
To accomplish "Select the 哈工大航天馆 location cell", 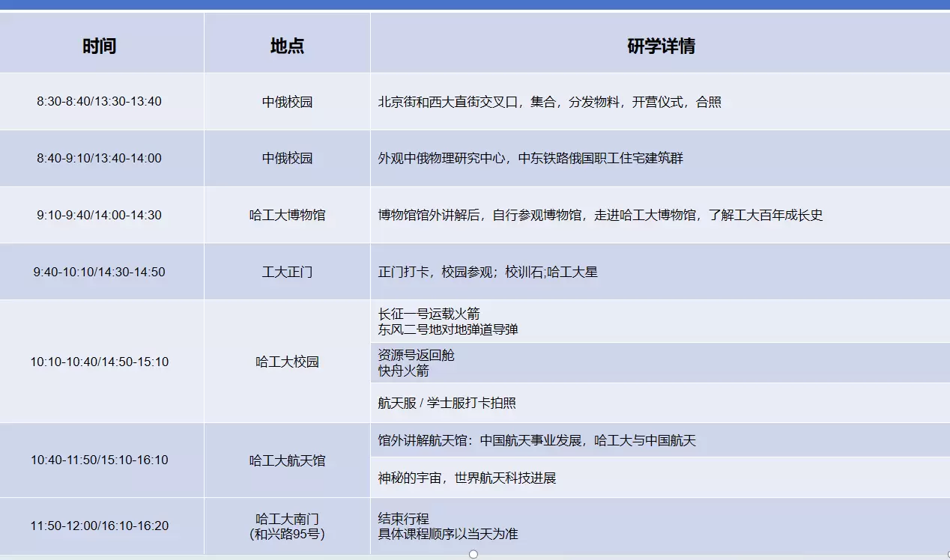I will click(x=287, y=460).
